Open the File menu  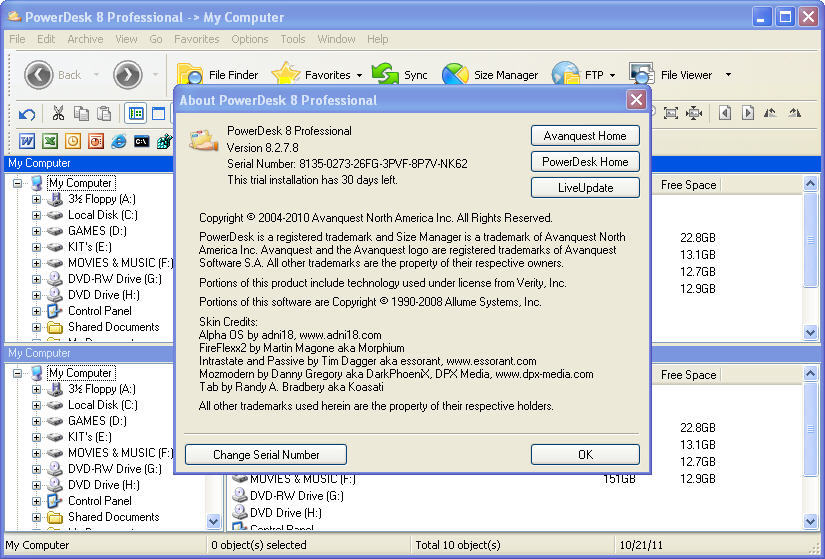pyautogui.click(x=17, y=39)
